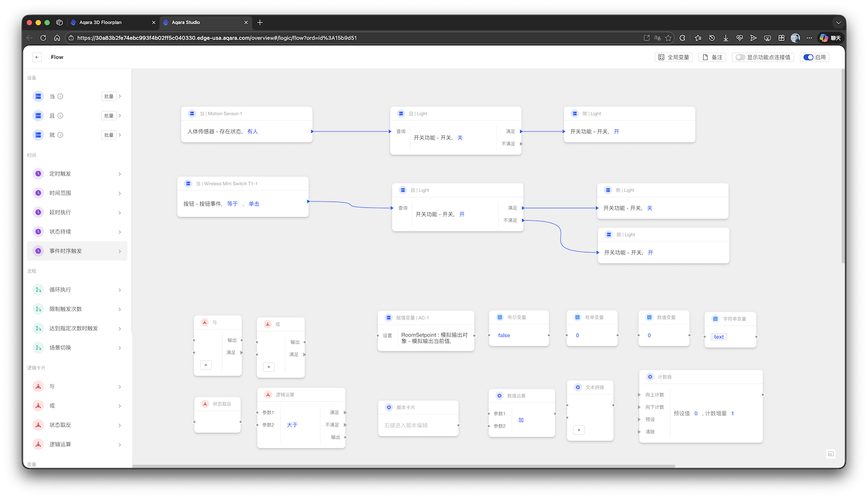
Task: Click the red 逻辑运算 icon in sidebar
Action: coord(38,444)
